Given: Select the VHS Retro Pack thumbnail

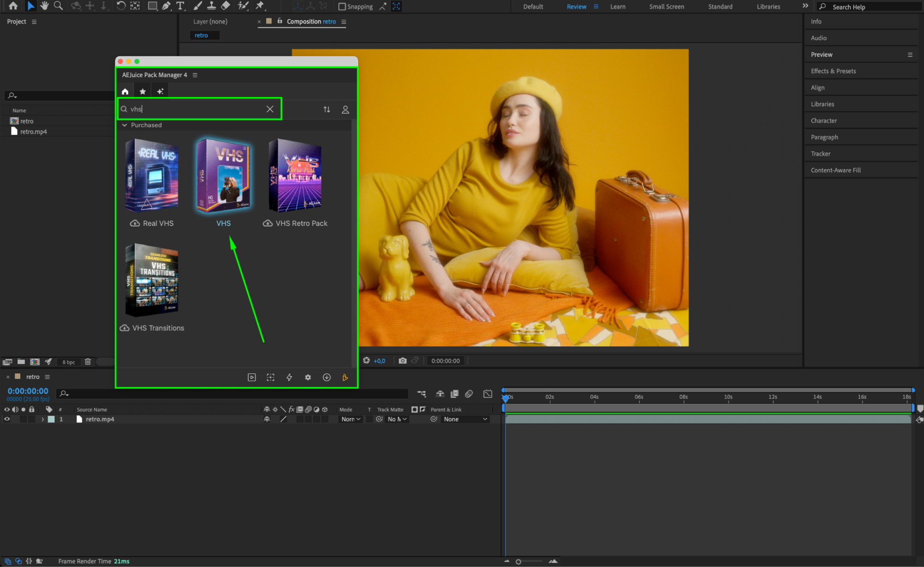Looking at the screenshot, I should pos(295,176).
